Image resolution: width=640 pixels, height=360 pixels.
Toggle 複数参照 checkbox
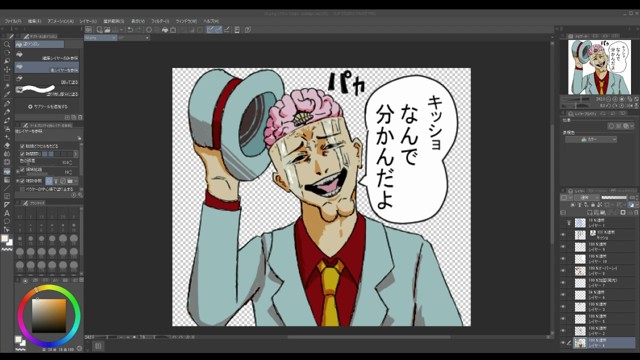22,180
